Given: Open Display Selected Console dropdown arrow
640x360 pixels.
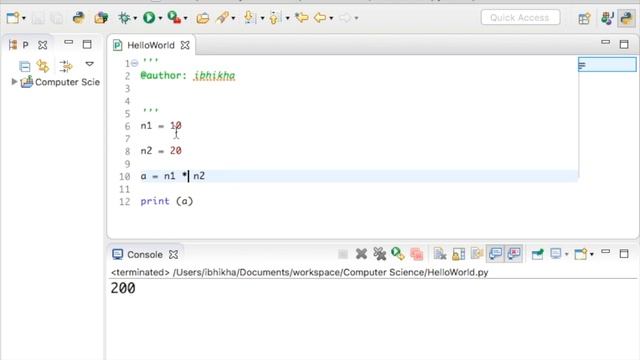Looking at the screenshot, I should point(567,255).
